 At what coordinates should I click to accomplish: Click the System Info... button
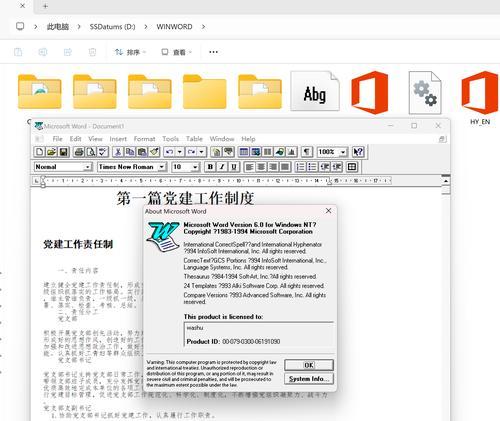tap(309, 379)
